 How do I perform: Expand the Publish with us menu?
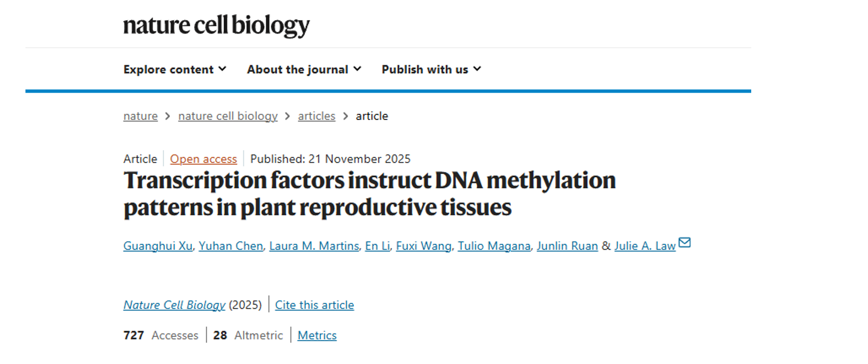point(431,70)
